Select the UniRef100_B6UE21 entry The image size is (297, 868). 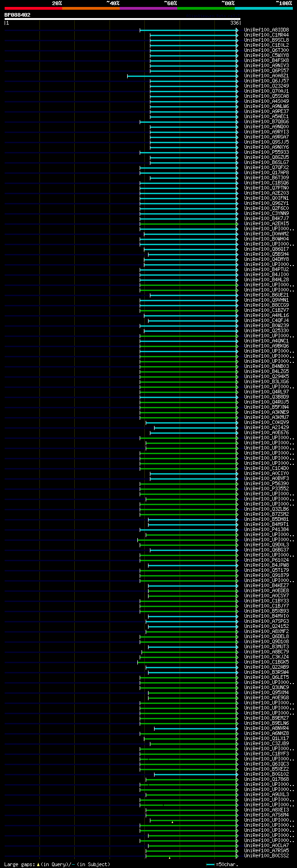point(266,295)
